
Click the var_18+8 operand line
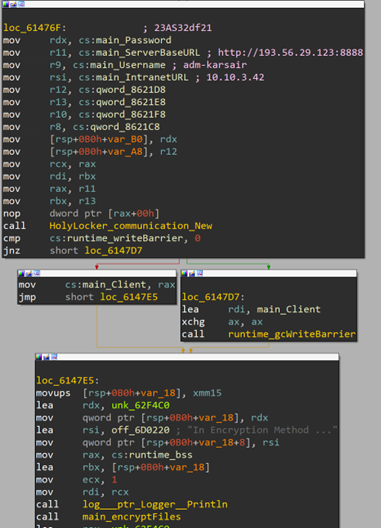[x=158, y=442]
